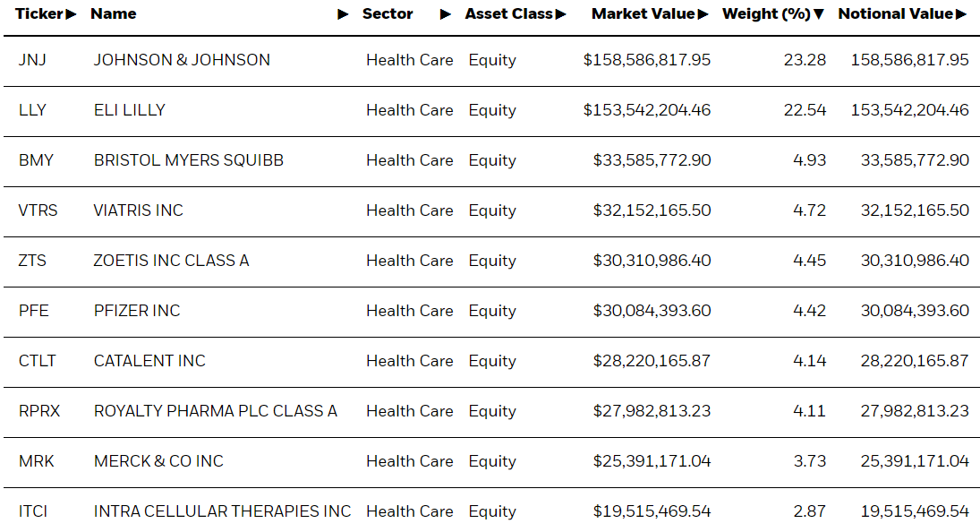Click the sort arrow beside Sector
This screenshot has height=532, width=980.
[446, 14]
